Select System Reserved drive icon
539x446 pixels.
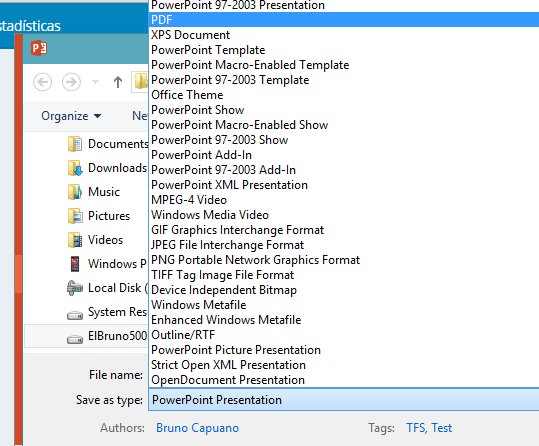click(x=75, y=314)
